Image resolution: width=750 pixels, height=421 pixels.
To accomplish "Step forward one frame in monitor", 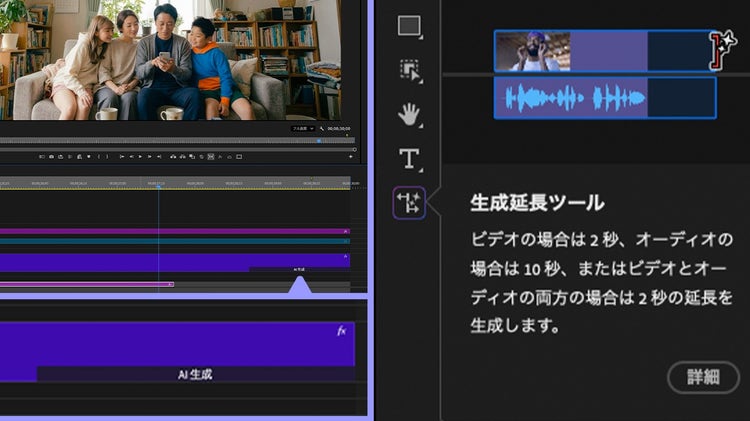I will (x=150, y=156).
